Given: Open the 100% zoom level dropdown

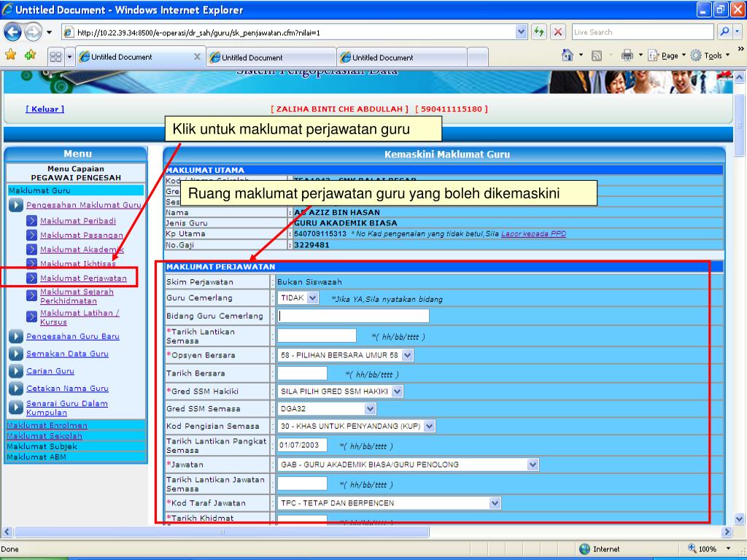Looking at the screenshot, I should (729, 548).
